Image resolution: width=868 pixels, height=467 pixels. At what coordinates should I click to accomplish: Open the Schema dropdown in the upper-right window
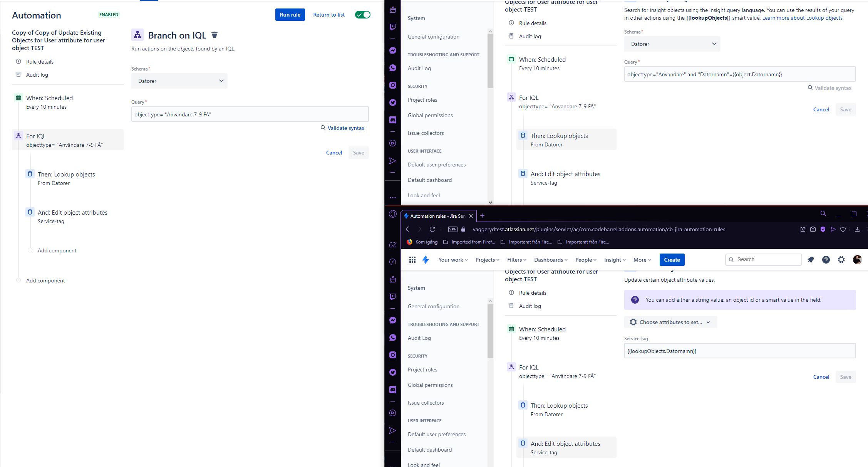point(672,44)
